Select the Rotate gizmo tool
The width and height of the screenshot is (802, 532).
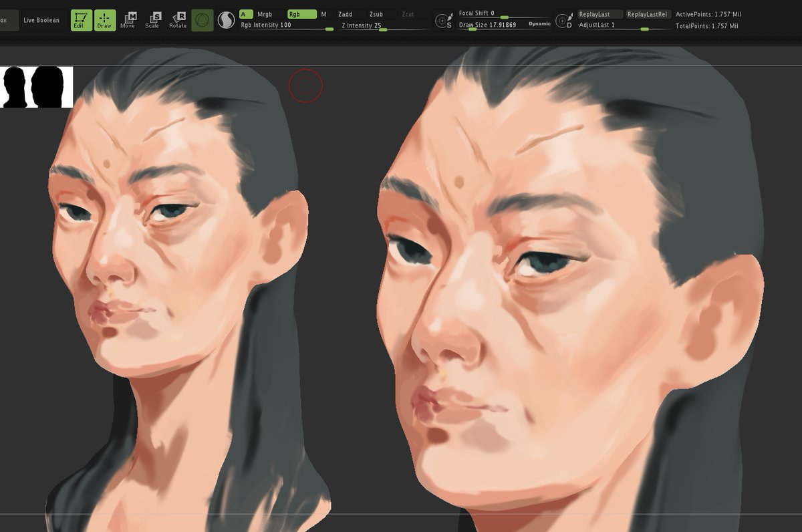(178, 20)
